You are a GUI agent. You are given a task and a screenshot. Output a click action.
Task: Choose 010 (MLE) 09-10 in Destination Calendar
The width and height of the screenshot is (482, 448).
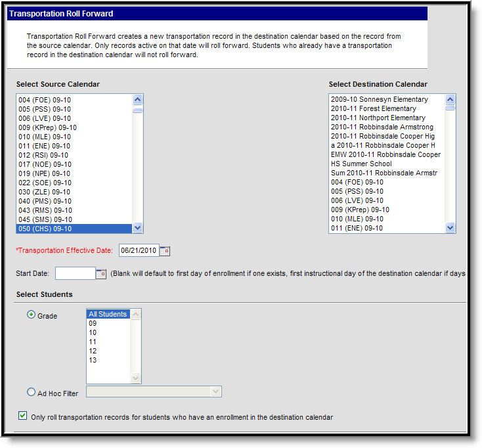(x=387, y=219)
